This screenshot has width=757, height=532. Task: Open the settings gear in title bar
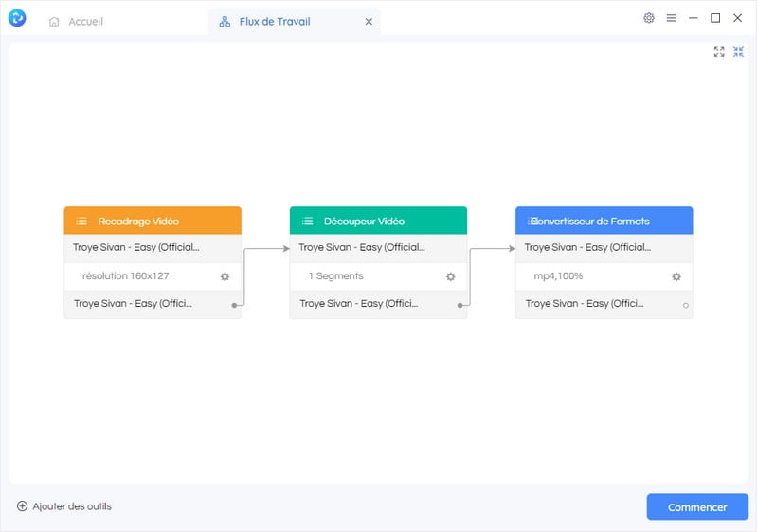coord(649,18)
